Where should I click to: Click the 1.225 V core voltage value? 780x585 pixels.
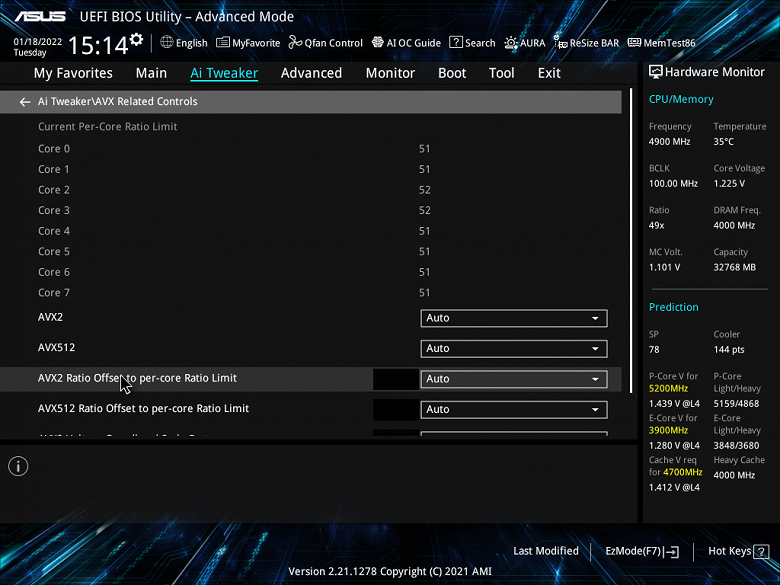pyautogui.click(x=729, y=184)
